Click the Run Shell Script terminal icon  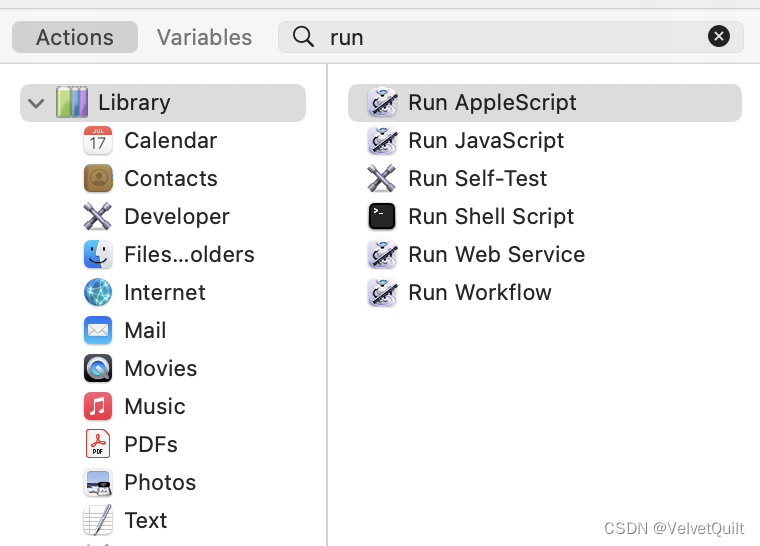pos(382,217)
